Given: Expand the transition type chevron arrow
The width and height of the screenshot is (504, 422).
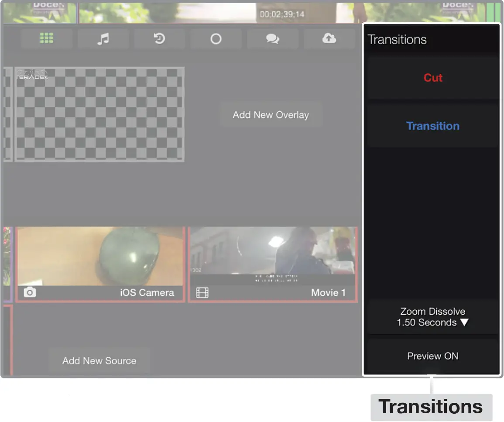Looking at the screenshot, I should tap(464, 323).
